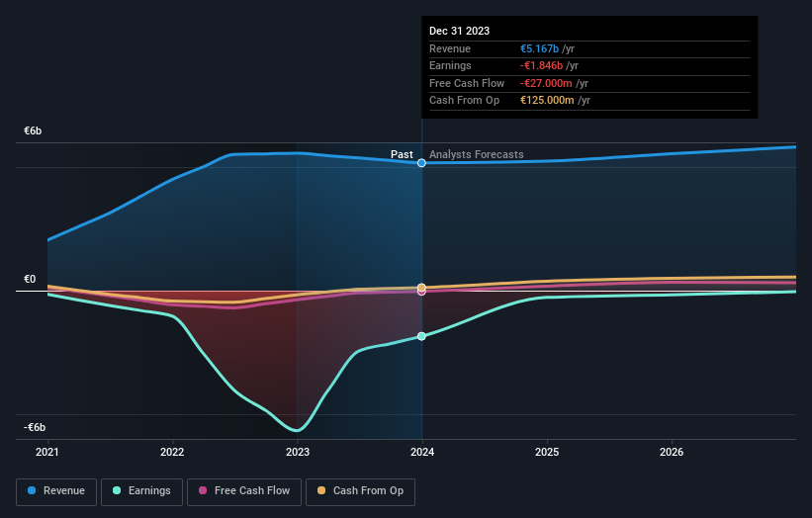Click the 2021 x-axis label
The image size is (812, 518).
[x=47, y=453]
